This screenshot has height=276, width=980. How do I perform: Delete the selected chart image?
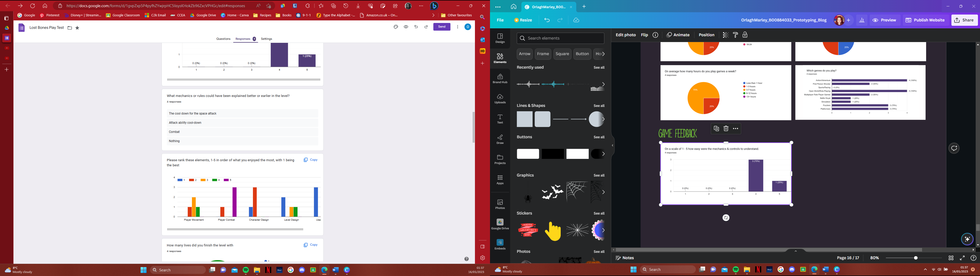pyautogui.click(x=726, y=129)
